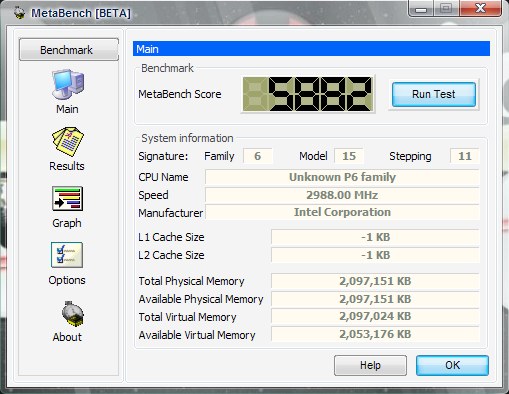
Task: Click the Model value field showing 15
Action: [x=349, y=156]
